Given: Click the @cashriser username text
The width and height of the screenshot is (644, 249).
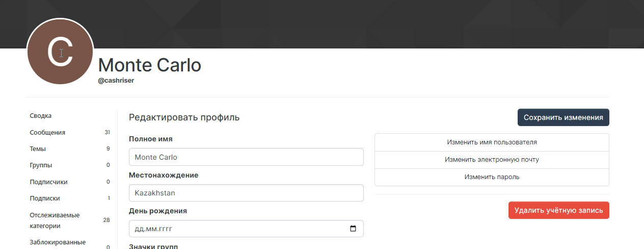Looking at the screenshot, I should [x=116, y=81].
